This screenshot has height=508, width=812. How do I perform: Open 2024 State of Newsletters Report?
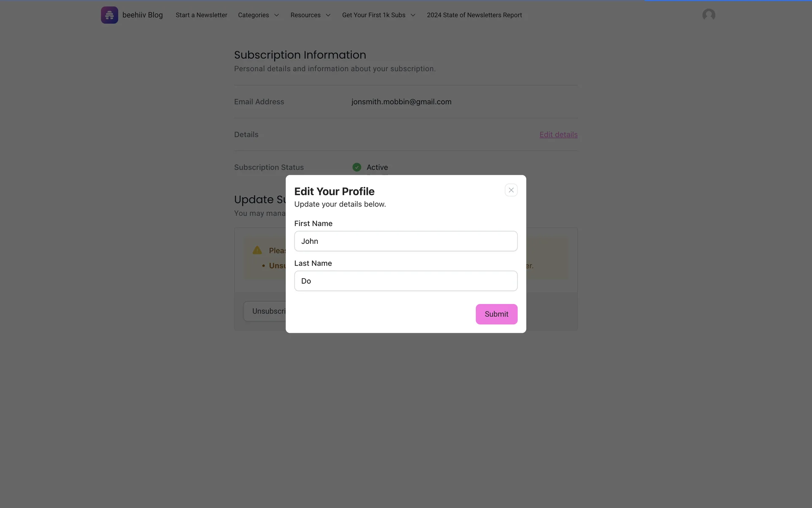474,15
